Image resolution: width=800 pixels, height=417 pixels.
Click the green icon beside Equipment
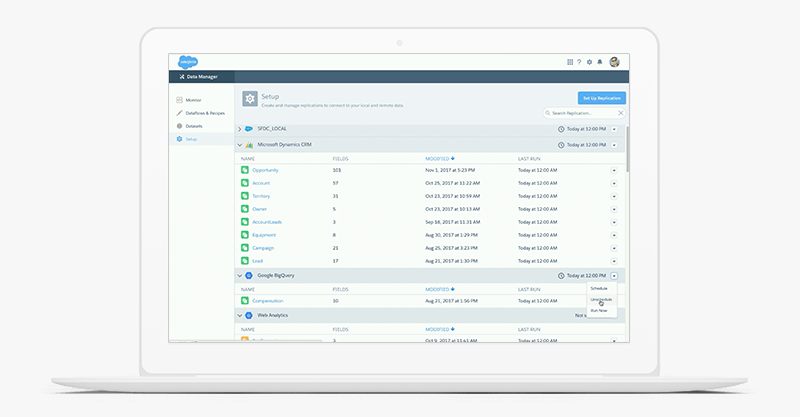(x=245, y=235)
